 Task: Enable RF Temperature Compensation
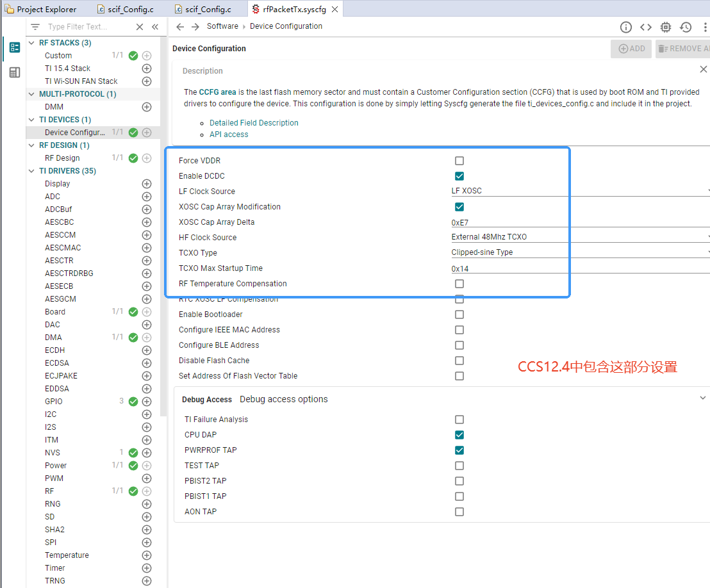click(459, 284)
